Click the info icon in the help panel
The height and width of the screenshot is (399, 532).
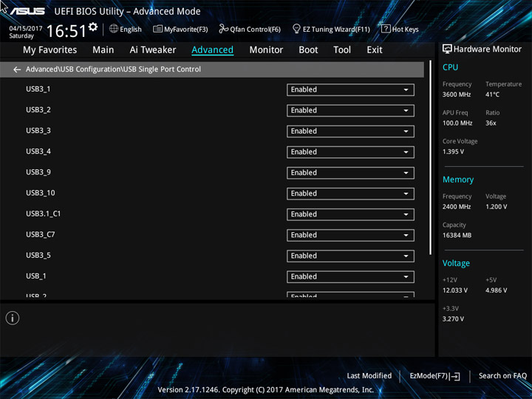pyautogui.click(x=13, y=318)
